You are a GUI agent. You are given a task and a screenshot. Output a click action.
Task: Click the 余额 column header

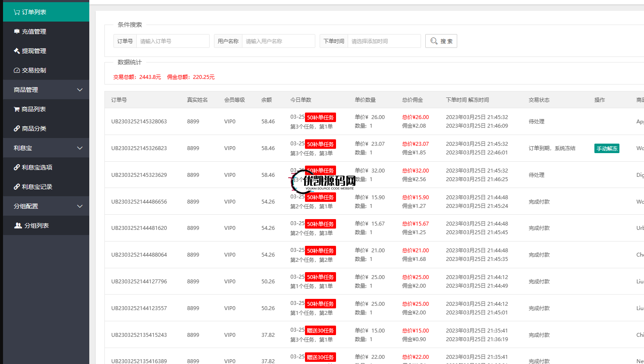tap(267, 100)
